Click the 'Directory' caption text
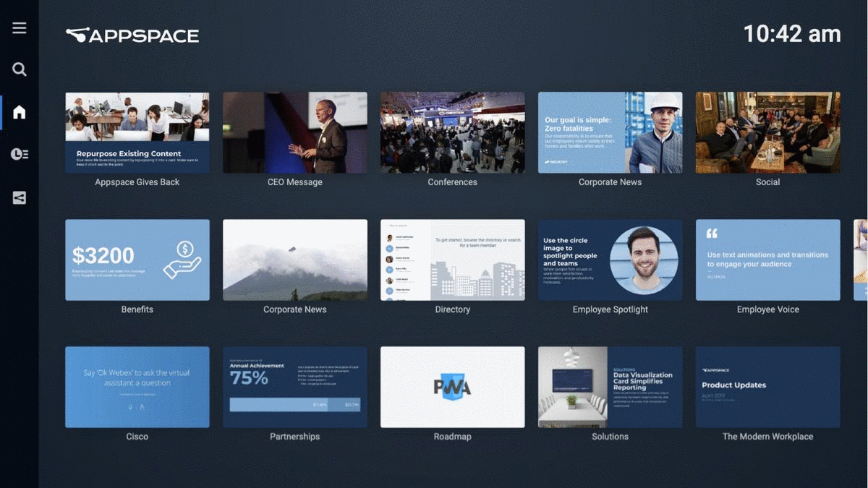Screen dimensions: 868x488 tap(453, 309)
